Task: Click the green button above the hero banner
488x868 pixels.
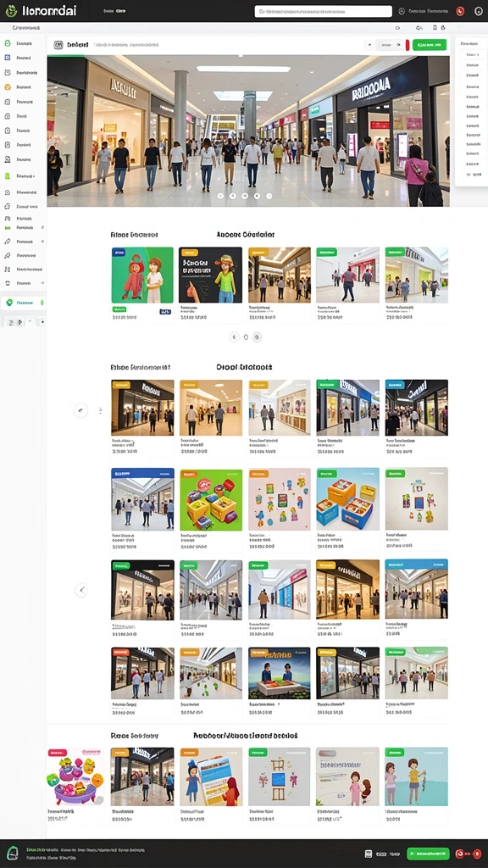Action: coord(430,45)
